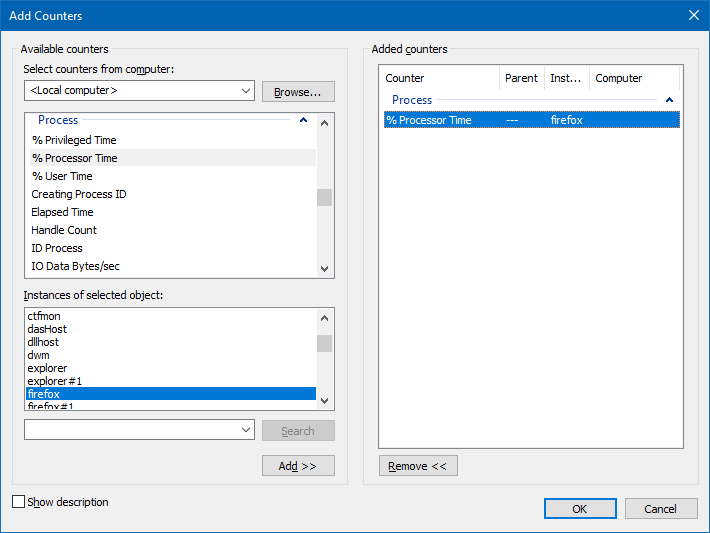Select the explorer instance
The height and width of the screenshot is (533, 710).
click(x=47, y=368)
